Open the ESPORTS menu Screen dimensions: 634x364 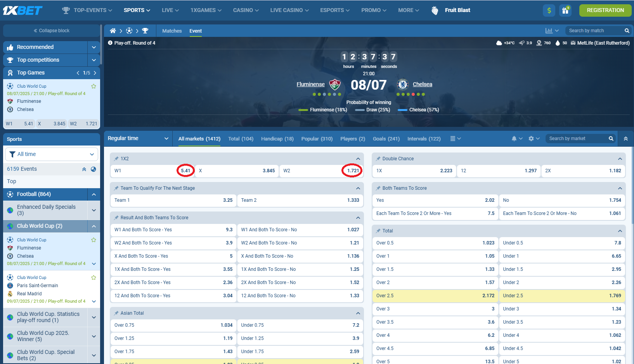(x=335, y=10)
